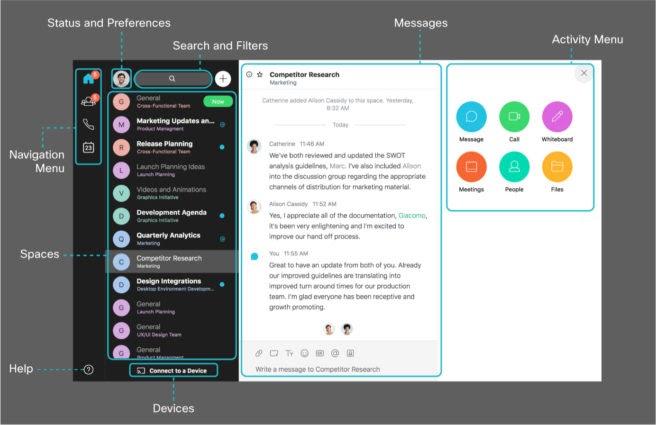
Task: Click Connect to a Device button
Action: tap(173, 370)
